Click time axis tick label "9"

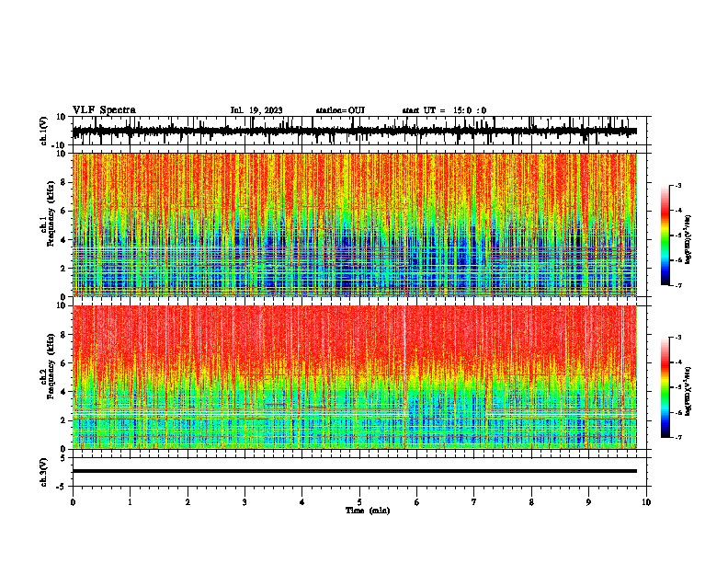[588, 502]
